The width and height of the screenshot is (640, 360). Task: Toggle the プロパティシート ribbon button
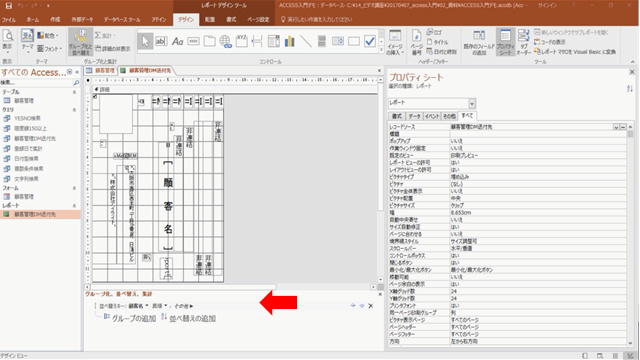click(x=505, y=42)
